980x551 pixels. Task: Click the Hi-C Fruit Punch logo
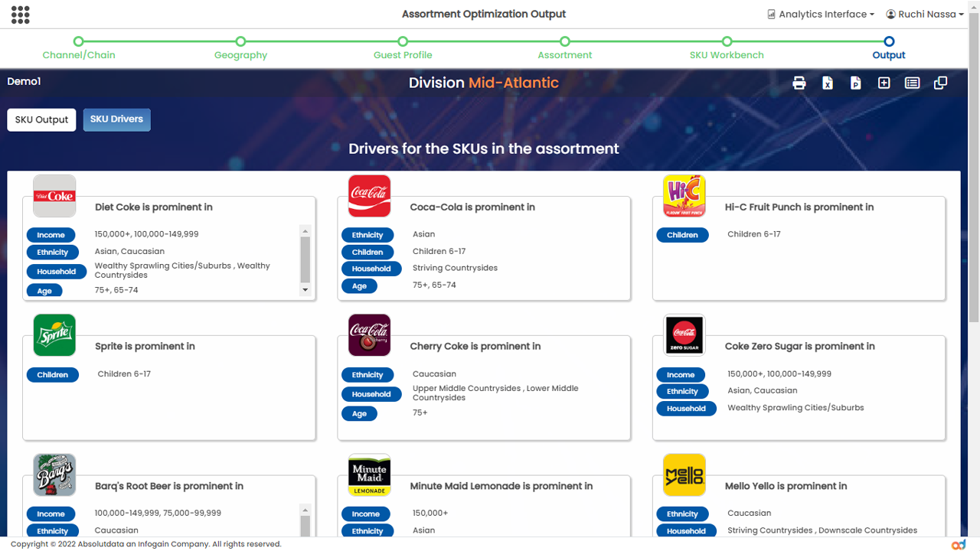684,196
